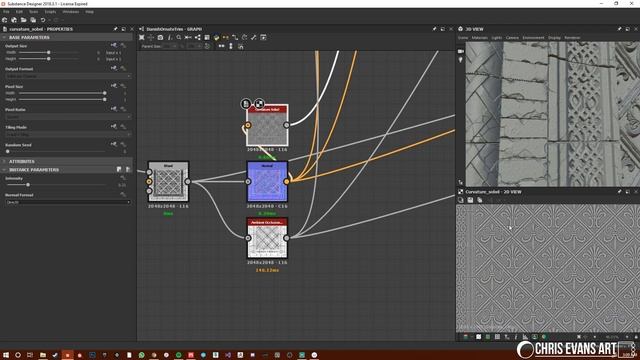Click the Intensity expose parameter icon
This screenshot has width=640, height=360.
123,178
